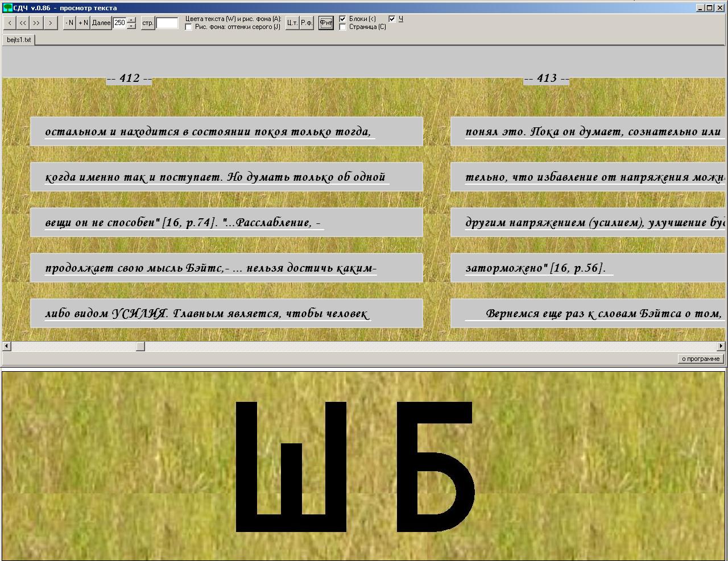Toggle the 'Рис. фона: оттенки серого' checkbox

[189, 27]
